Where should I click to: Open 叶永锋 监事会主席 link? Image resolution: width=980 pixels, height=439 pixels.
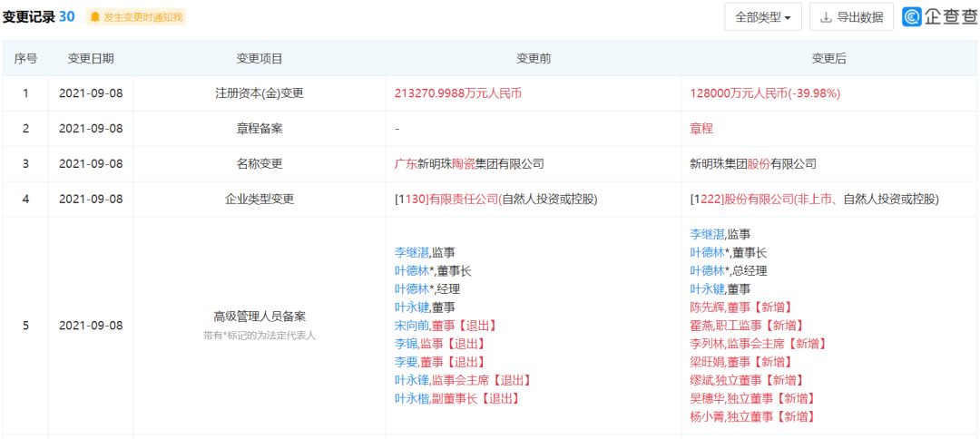tap(411, 380)
